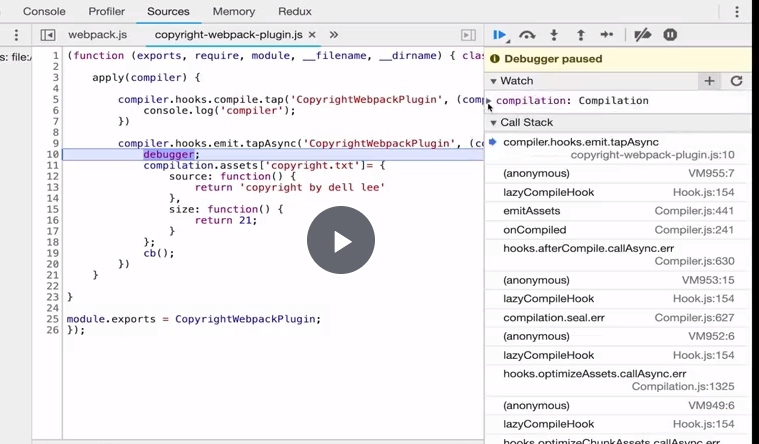Add a new watch expression
759x444 pixels.
pos(709,81)
